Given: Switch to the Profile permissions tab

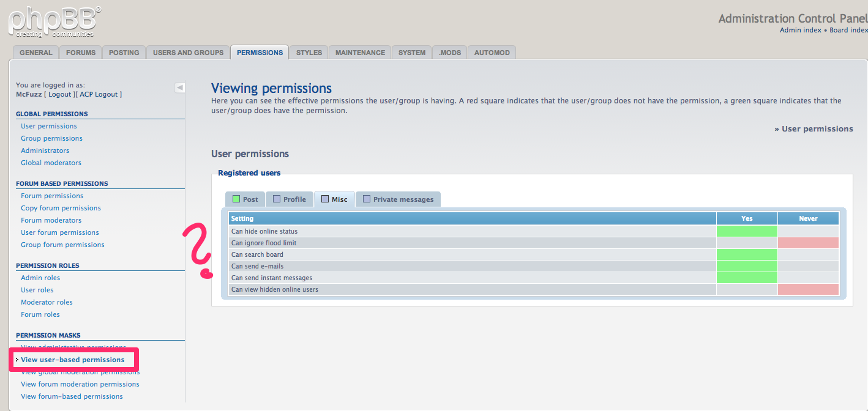Looking at the screenshot, I should point(290,199).
